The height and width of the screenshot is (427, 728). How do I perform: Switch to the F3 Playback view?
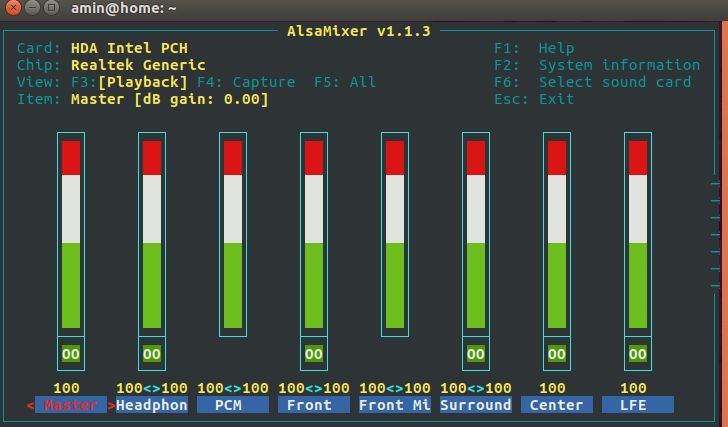click(130, 82)
